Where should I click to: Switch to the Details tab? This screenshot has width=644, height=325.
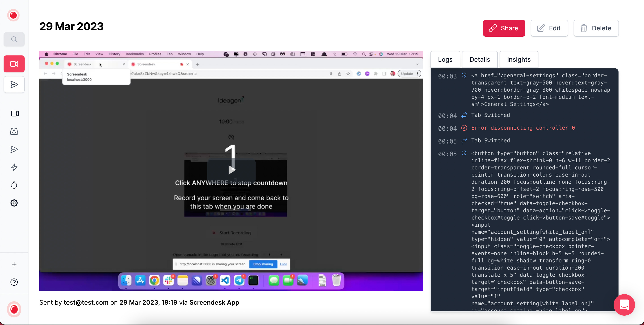[479, 59]
